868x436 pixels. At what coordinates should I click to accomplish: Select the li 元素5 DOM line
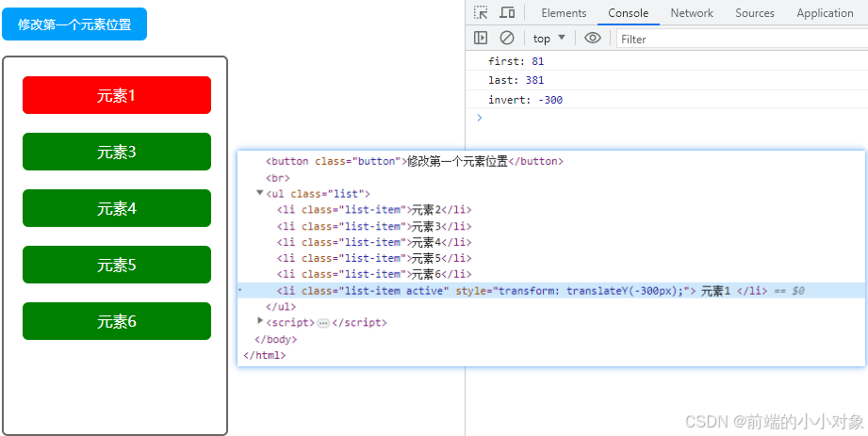[x=374, y=258]
